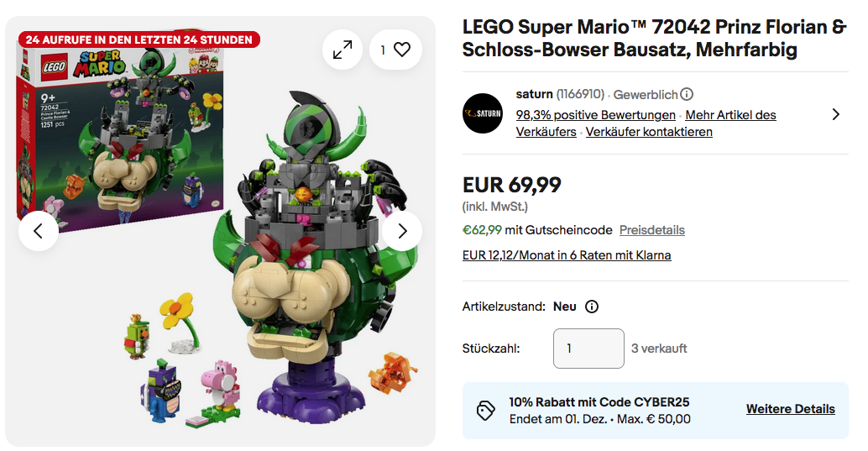Focus the Stückzahl quantity field
Viewport: 868px width, 451px height.
[x=588, y=349]
